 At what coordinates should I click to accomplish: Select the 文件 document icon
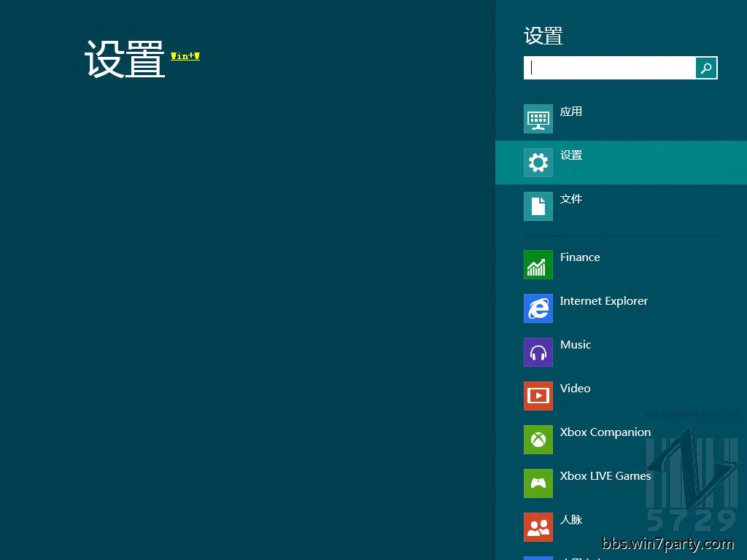pyautogui.click(x=538, y=206)
